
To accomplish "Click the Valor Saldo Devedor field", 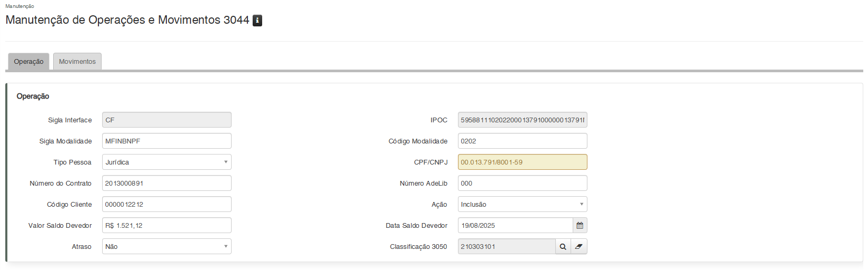I will (x=166, y=225).
